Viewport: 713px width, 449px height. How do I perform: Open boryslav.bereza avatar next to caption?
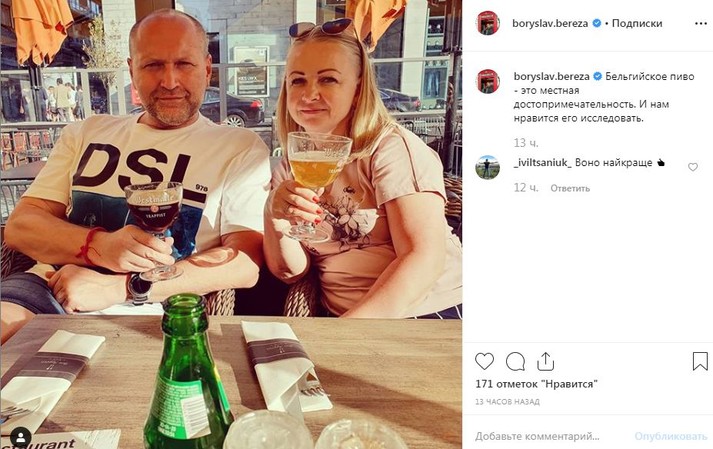tap(488, 81)
